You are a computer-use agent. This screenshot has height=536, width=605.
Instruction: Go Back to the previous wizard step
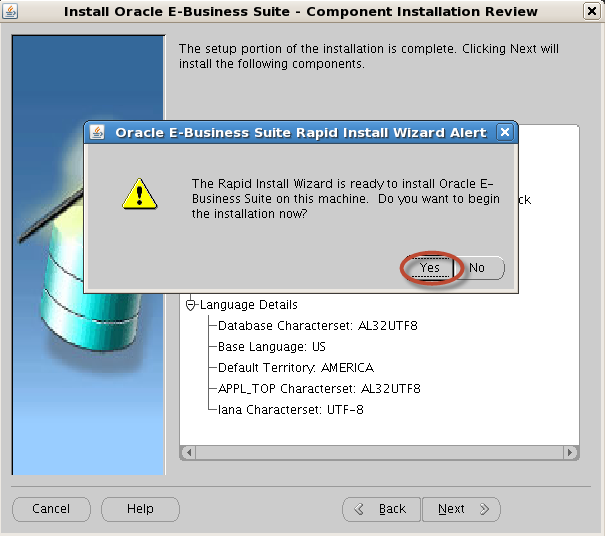tap(383, 509)
